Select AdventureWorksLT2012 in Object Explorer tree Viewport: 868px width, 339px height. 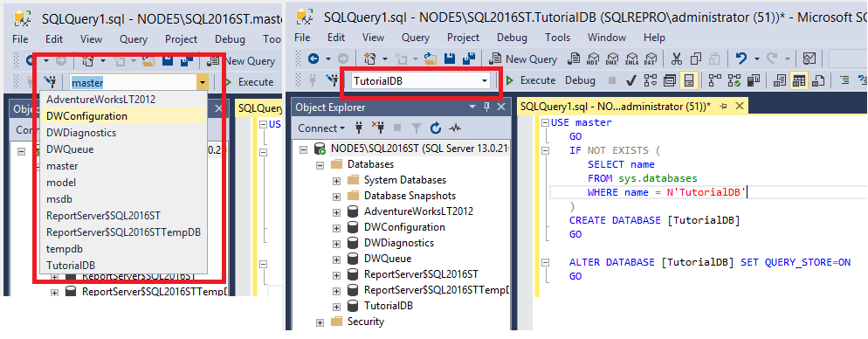pos(418,211)
